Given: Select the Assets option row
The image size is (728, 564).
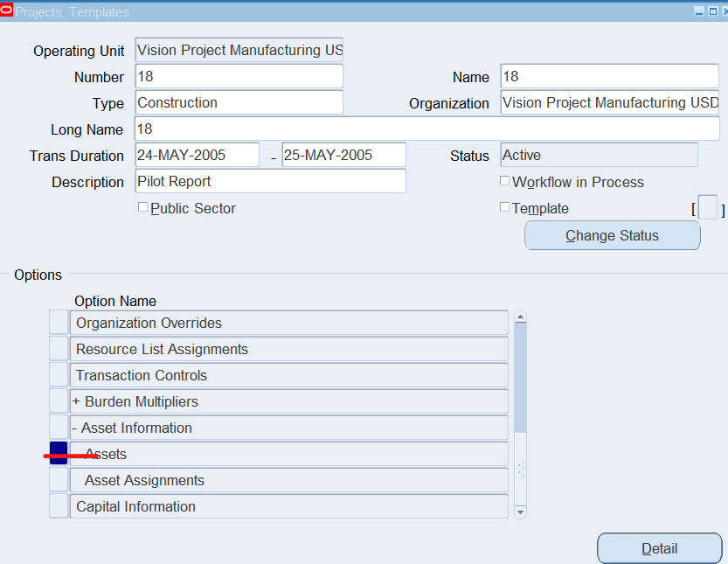Looking at the screenshot, I should pyautogui.click(x=288, y=454).
